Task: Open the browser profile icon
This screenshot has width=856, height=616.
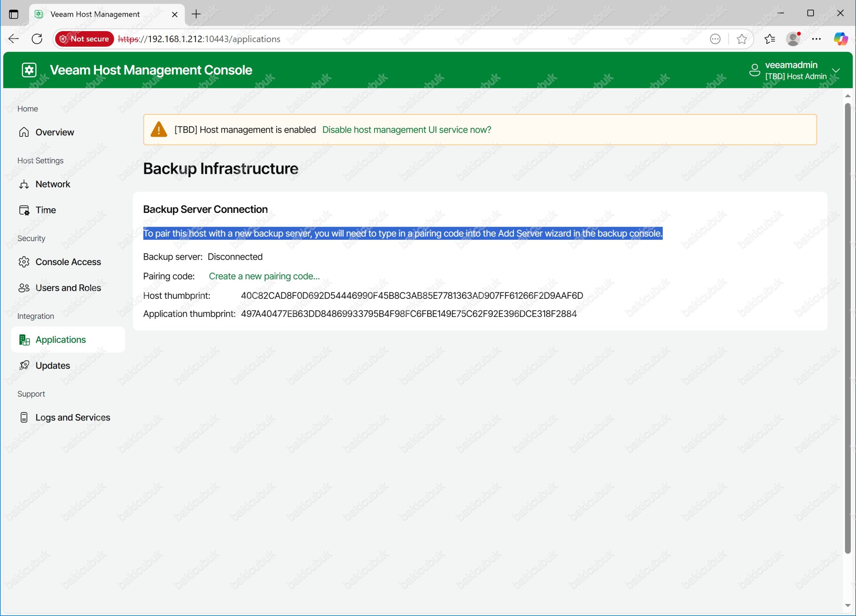Action: (x=793, y=39)
